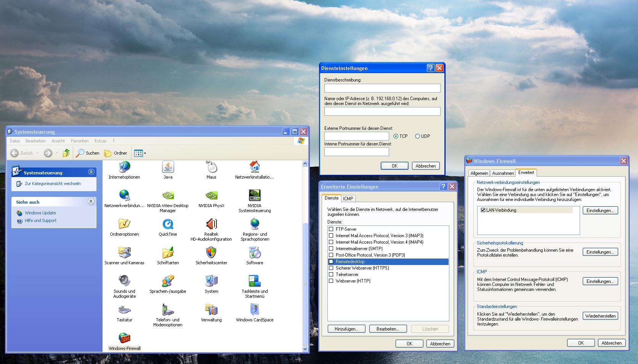Enable the Sicherer Webserver (HTTPS) checkbox
This screenshot has height=364, width=638.
(331, 268)
